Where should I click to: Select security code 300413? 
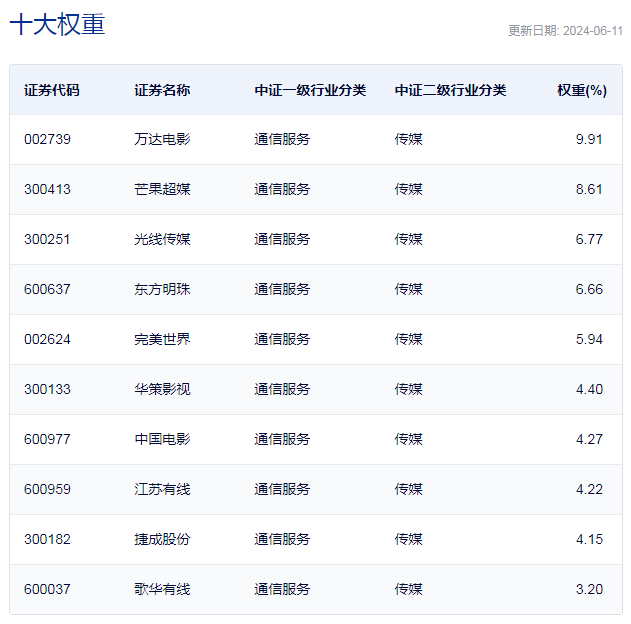(47, 189)
